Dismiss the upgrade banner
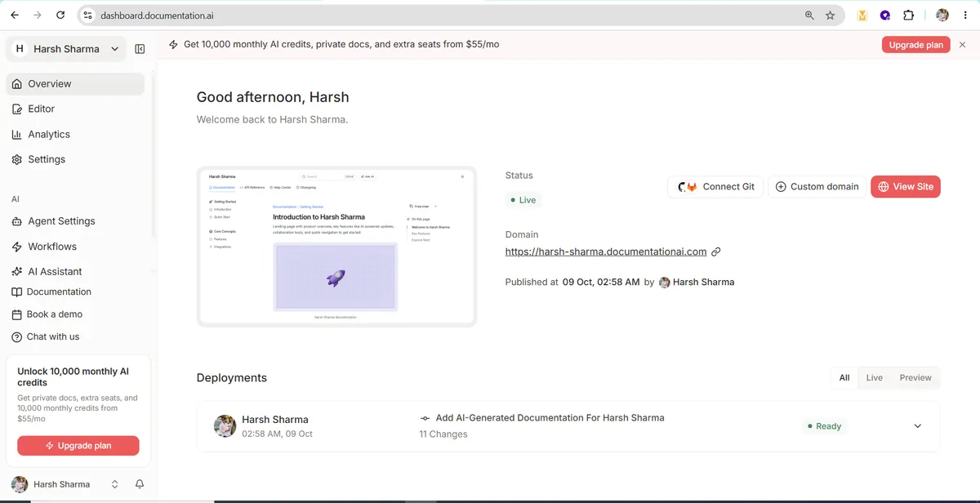This screenshot has width=980, height=503. [x=963, y=45]
